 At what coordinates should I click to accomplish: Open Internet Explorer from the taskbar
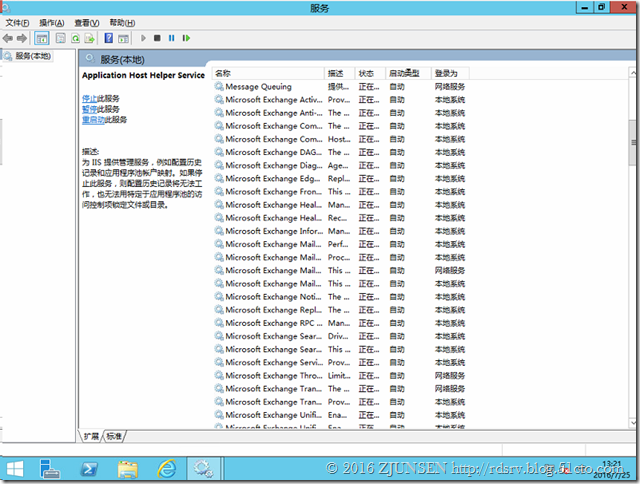[167, 469]
